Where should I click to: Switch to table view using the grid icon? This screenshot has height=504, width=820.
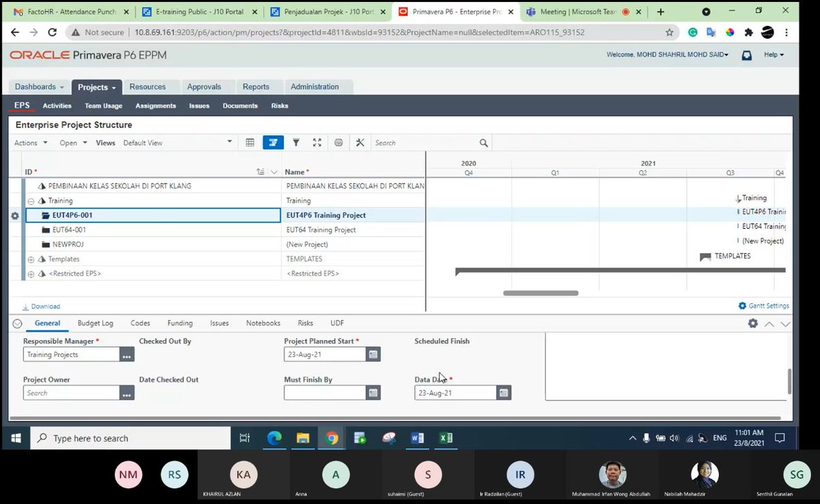[x=250, y=142]
